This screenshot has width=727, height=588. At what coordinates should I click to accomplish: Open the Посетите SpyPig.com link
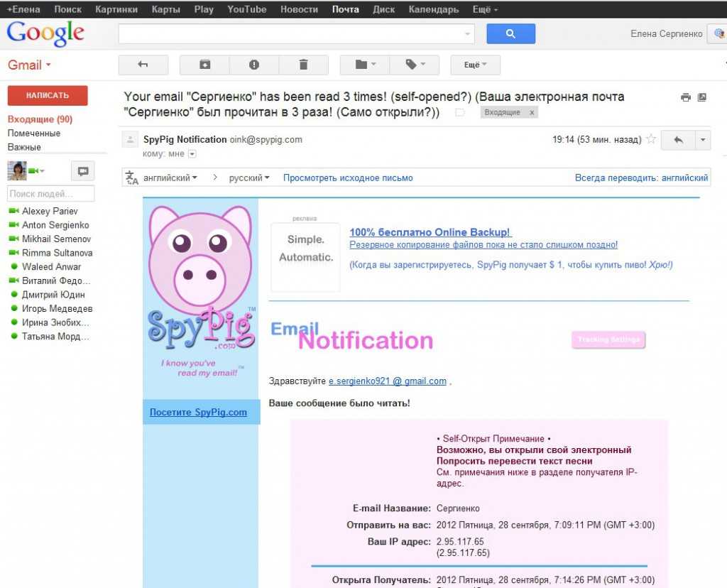click(x=198, y=412)
